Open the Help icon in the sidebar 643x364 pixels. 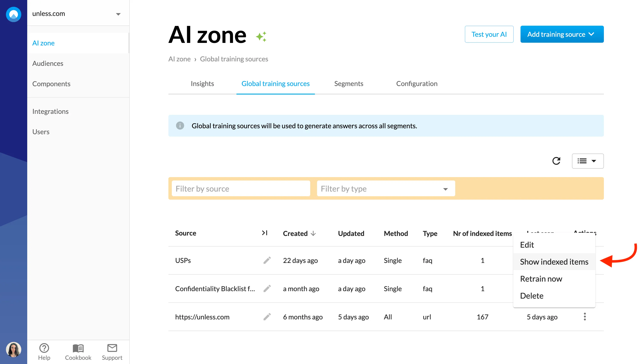44,348
